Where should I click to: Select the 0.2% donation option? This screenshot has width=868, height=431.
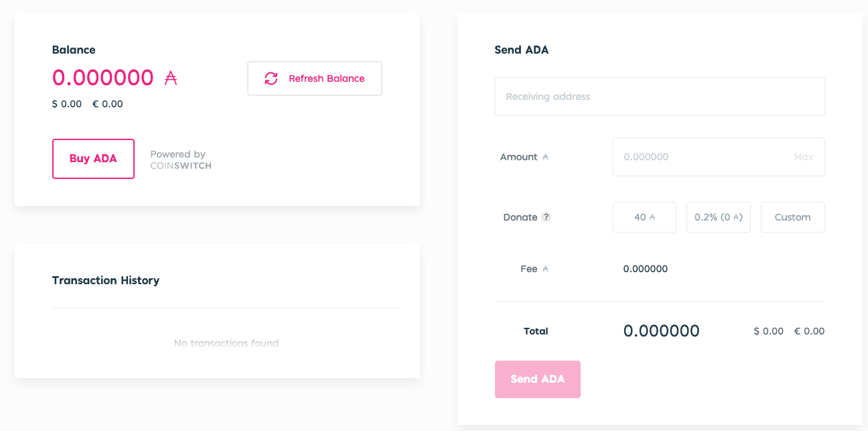point(719,217)
